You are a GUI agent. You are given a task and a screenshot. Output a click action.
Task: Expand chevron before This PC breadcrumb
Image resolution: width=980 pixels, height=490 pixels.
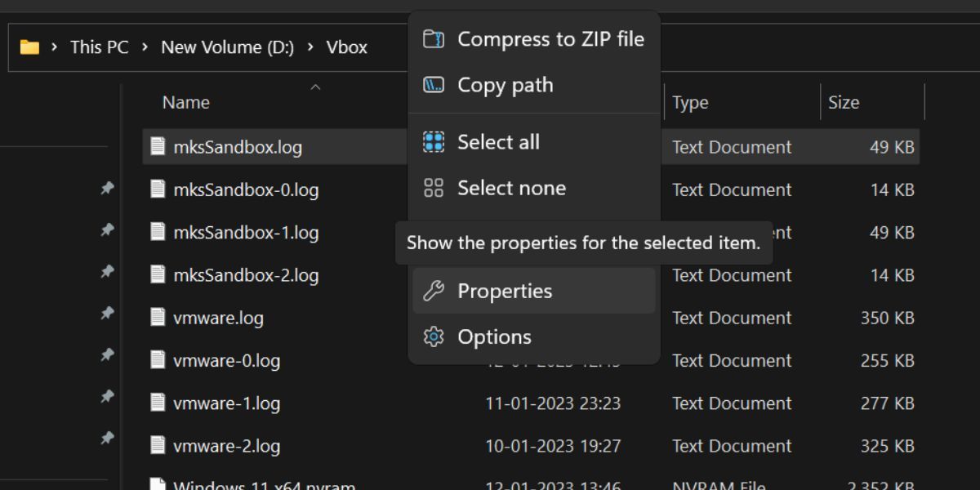coord(55,47)
